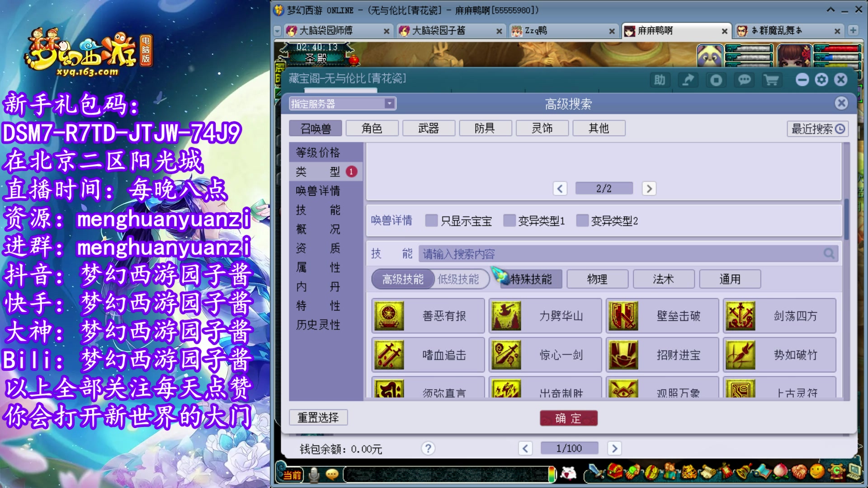Select the 嗜血追击 skill icon
The image size is (868, 488).
pyautogui.click(x=389, y=355)
